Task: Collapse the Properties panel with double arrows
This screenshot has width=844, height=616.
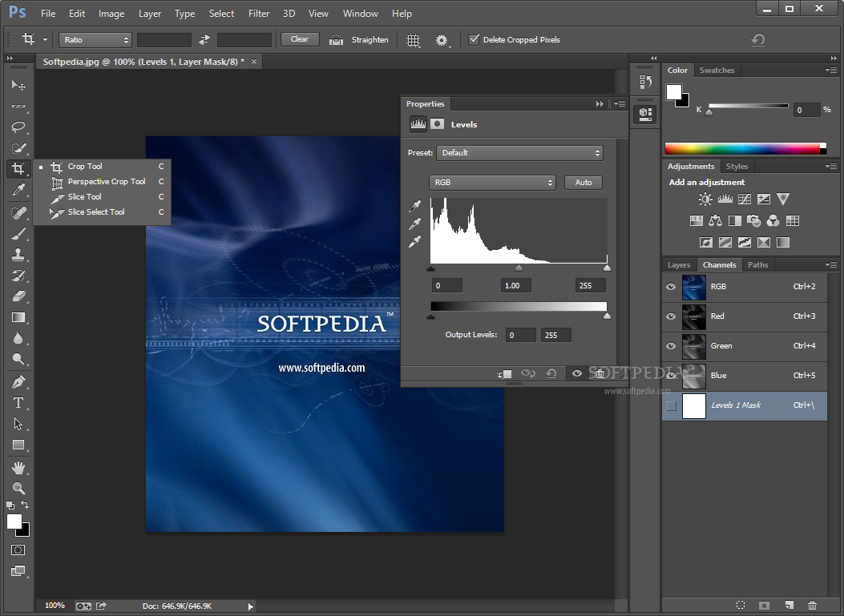Action: (600, 104)
